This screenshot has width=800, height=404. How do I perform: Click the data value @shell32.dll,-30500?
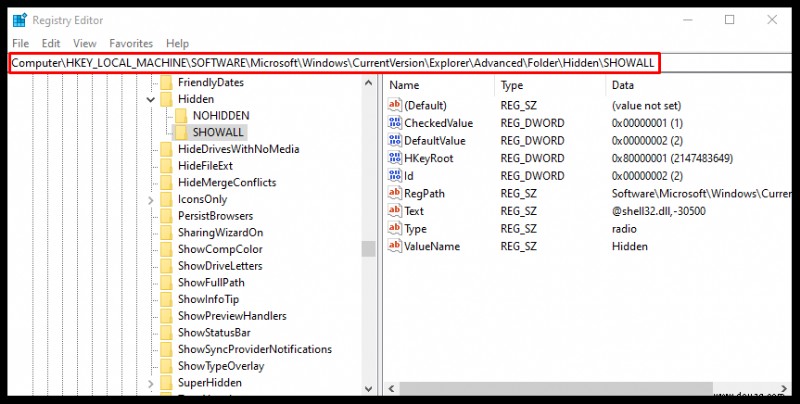coord(659,211)
